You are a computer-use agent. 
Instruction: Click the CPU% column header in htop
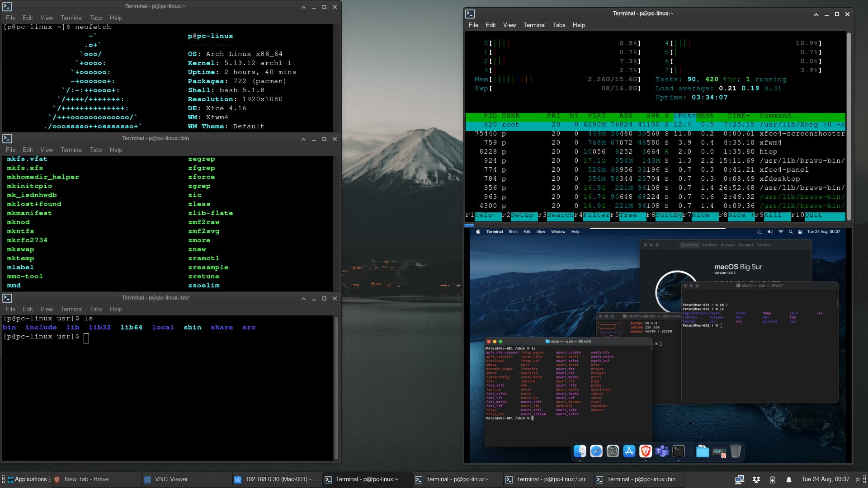684,116
